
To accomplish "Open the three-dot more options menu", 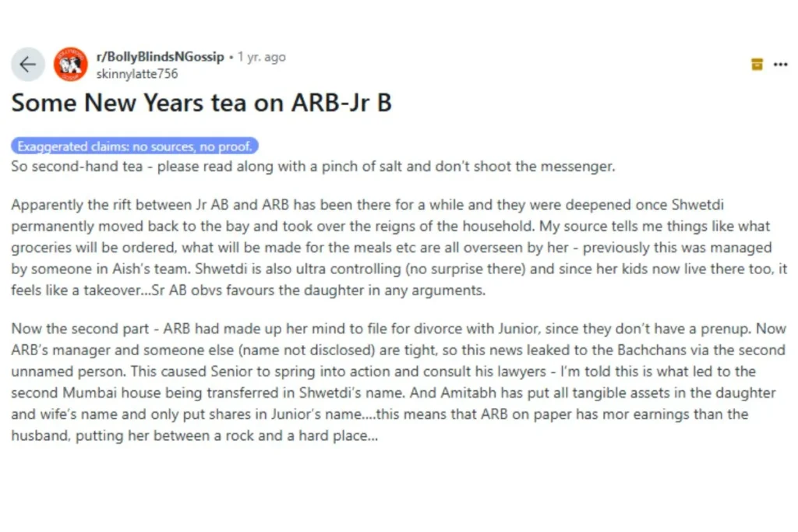I will coord(780,65).
